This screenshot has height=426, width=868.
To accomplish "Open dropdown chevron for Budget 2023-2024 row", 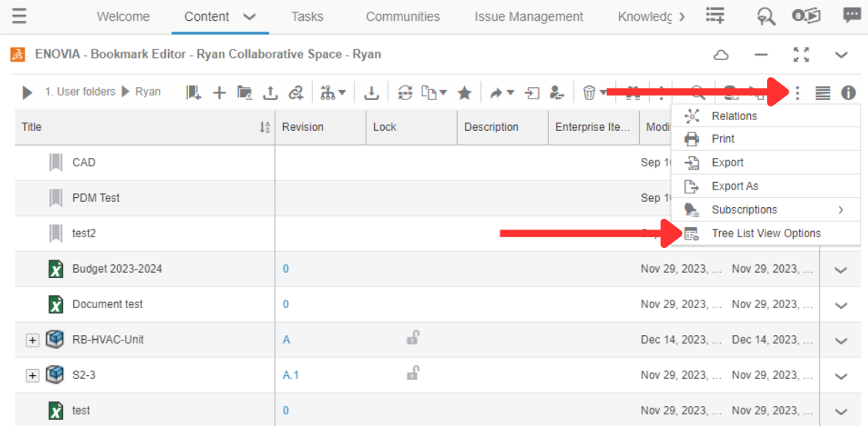I will coord(840,270).
